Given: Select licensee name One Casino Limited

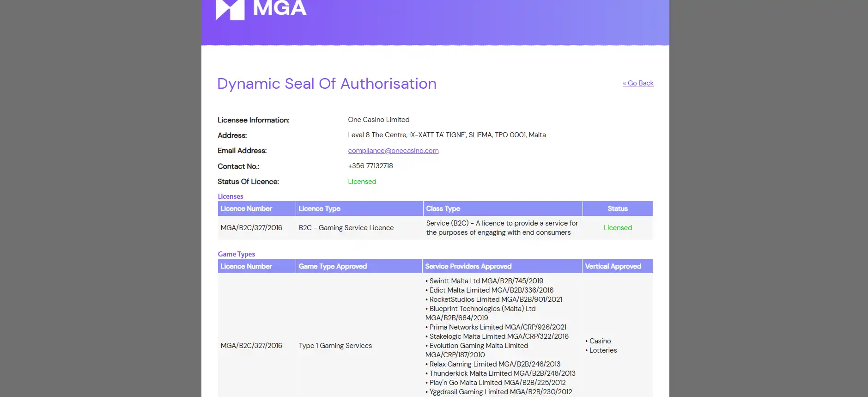Looking at the screenshot, I should click(379, 120).
